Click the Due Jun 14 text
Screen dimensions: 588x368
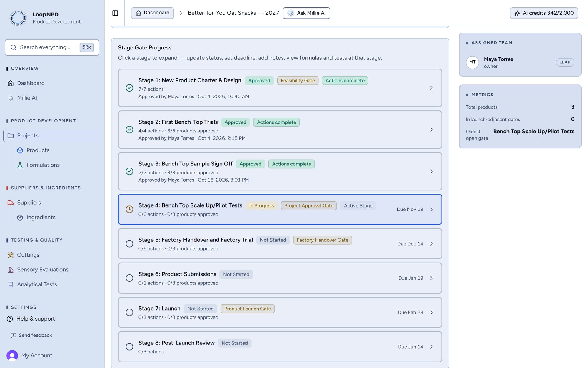point(410,347)
